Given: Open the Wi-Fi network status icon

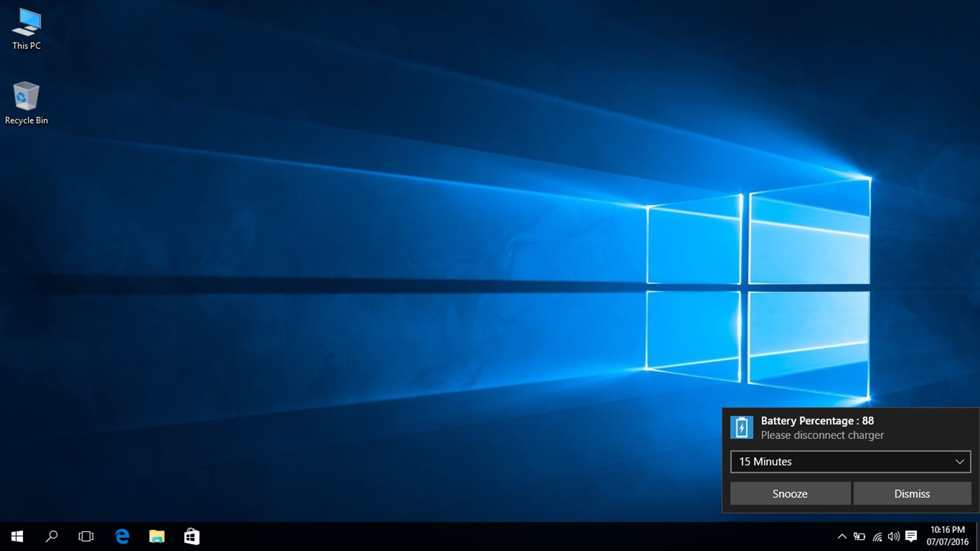Looking at the screenshot, I should coord(876,536).
